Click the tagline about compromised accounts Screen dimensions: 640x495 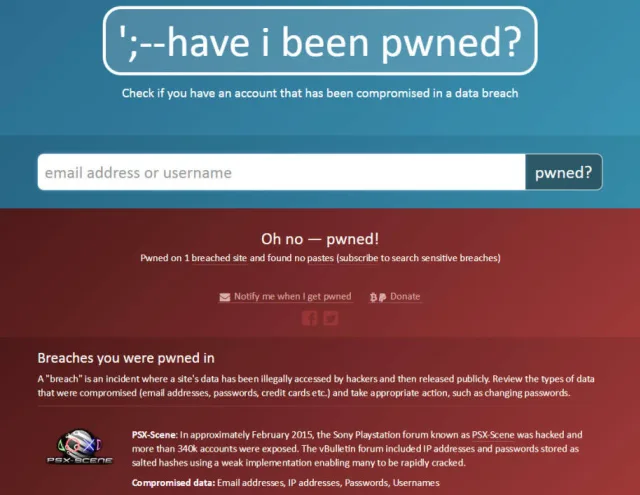click(x=320, y=93)
